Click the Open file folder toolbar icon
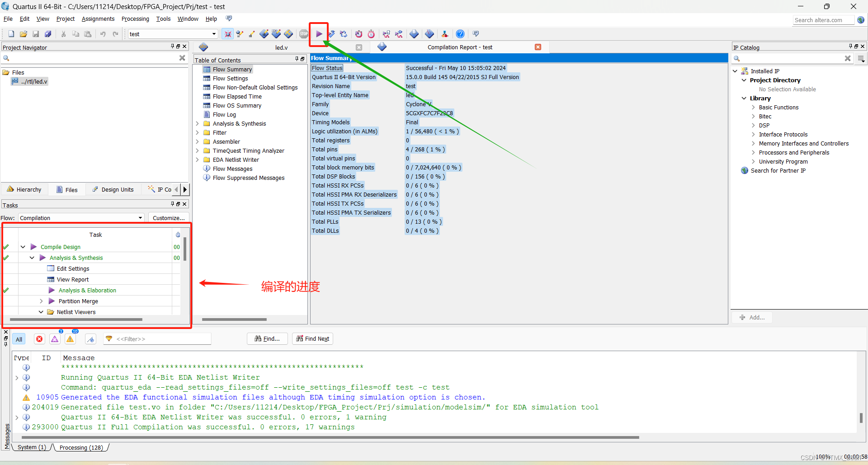The height and width of the screenshot is (465, 868). (x=24, y=34)
